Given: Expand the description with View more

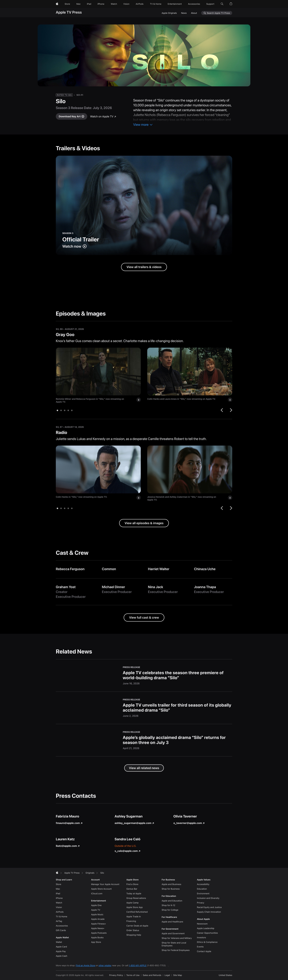Looking at the screenshot, I should click(143, 125).
